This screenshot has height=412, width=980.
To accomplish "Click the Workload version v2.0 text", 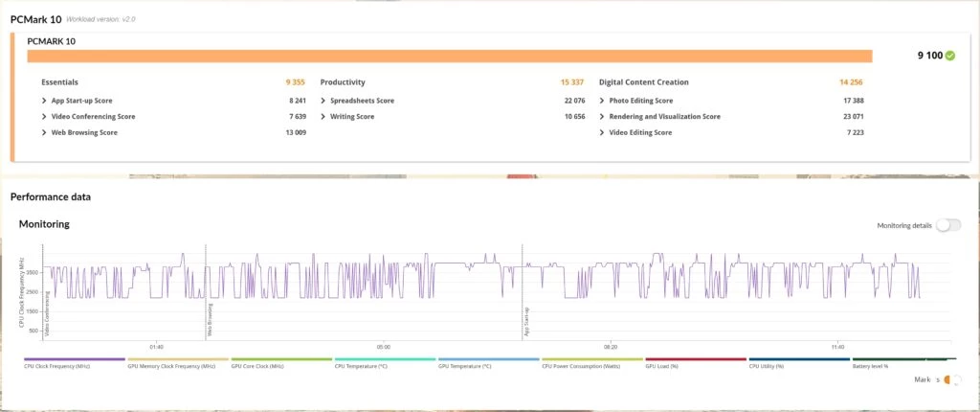I will coord(100,19).
